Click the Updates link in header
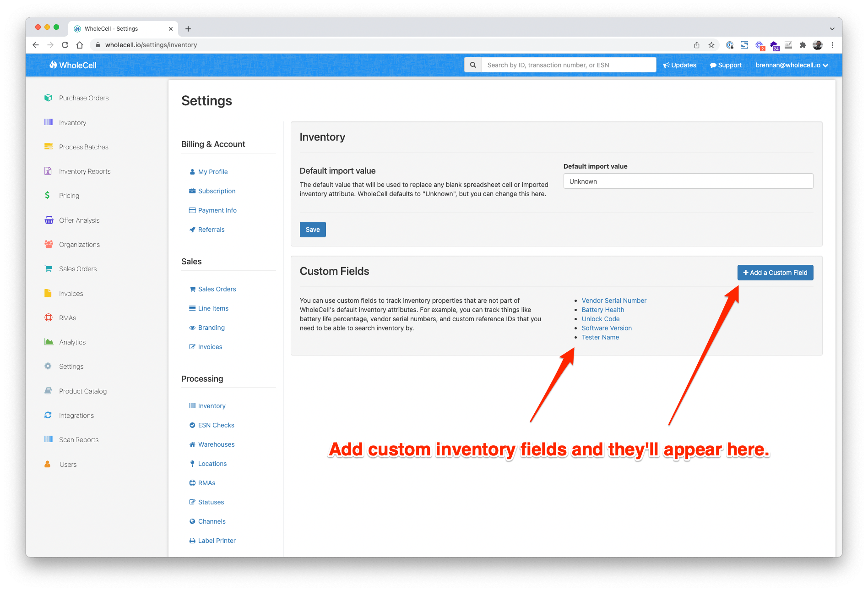 [x=680, y=65]
